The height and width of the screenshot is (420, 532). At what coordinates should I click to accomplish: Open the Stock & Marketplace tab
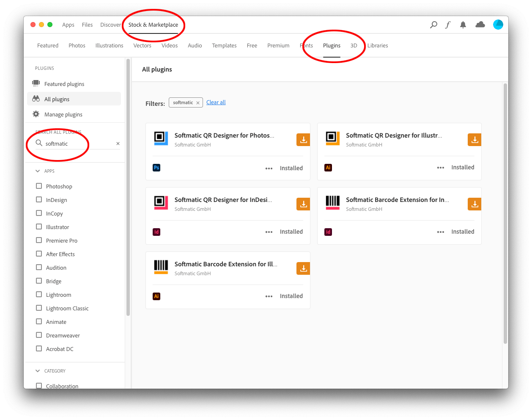pos(153,25)
